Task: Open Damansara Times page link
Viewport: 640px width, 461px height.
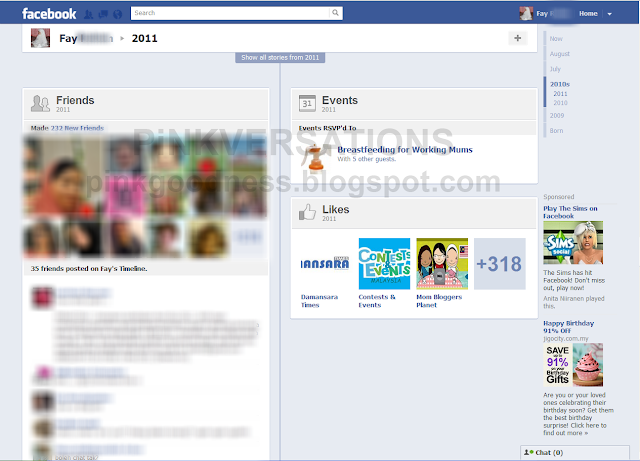Action: point(319,301)
